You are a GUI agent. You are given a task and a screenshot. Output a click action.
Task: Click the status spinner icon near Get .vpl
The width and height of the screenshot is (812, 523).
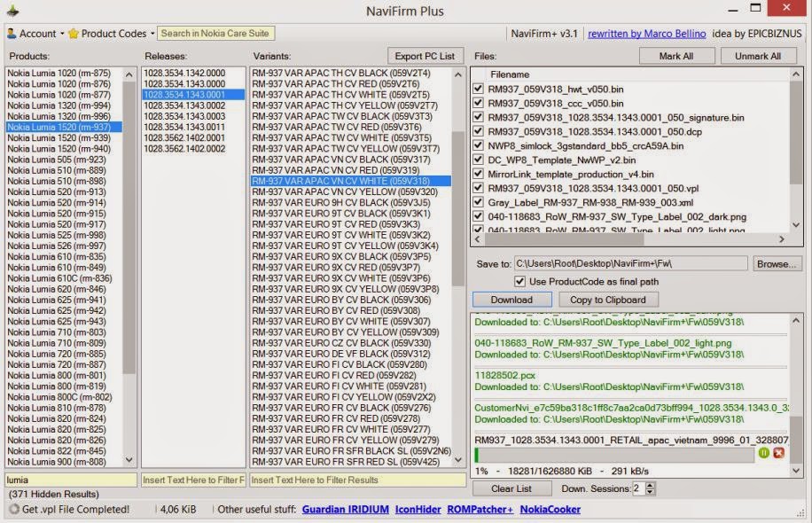14,510
